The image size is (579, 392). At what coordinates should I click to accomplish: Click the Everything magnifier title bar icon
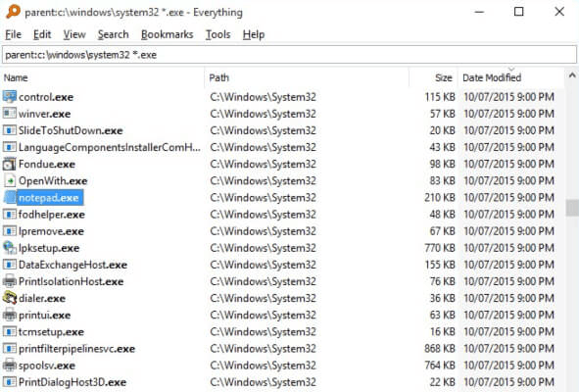point(13,12)
